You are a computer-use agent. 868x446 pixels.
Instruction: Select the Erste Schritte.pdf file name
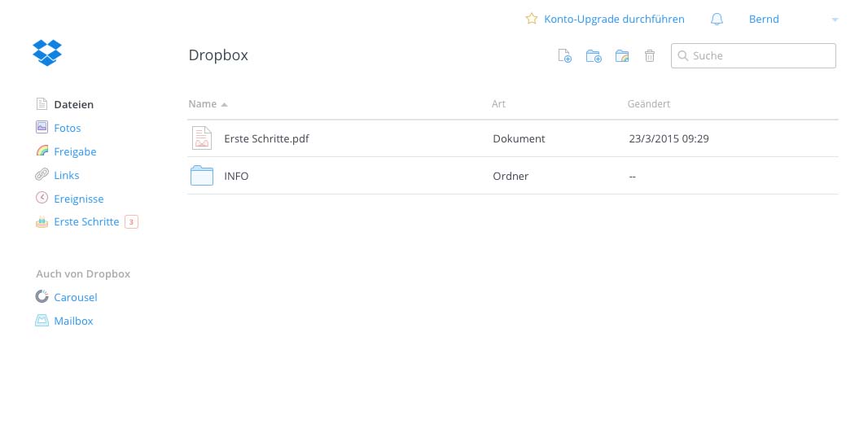click(266, 139)
